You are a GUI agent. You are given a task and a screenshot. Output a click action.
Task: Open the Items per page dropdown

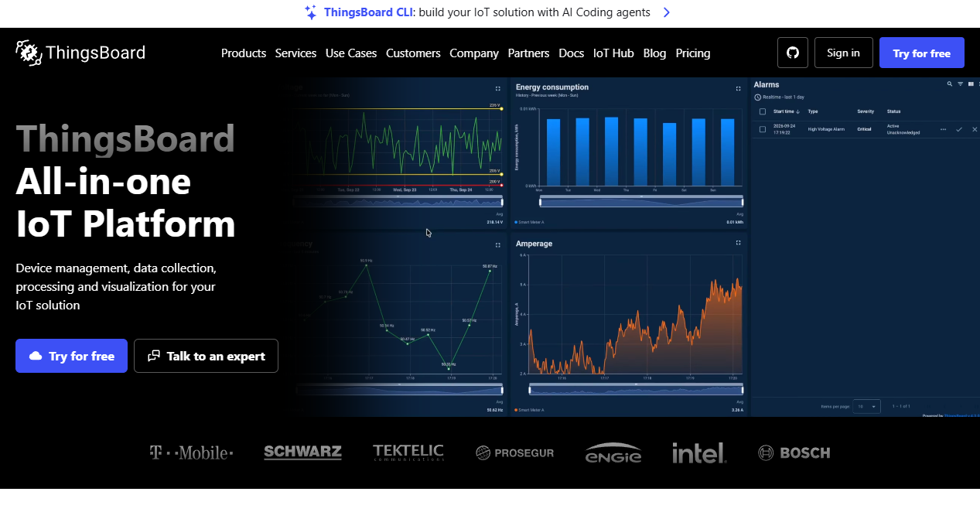coord(866,406)
